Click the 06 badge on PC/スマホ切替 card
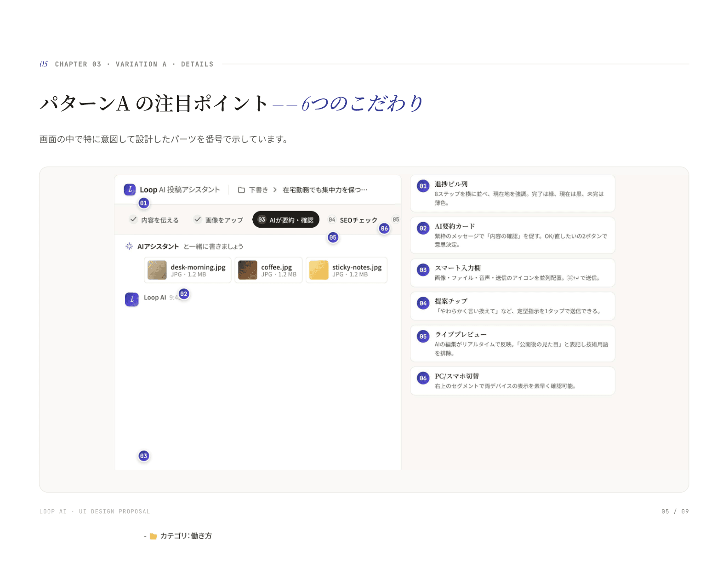 coord(423,378)
